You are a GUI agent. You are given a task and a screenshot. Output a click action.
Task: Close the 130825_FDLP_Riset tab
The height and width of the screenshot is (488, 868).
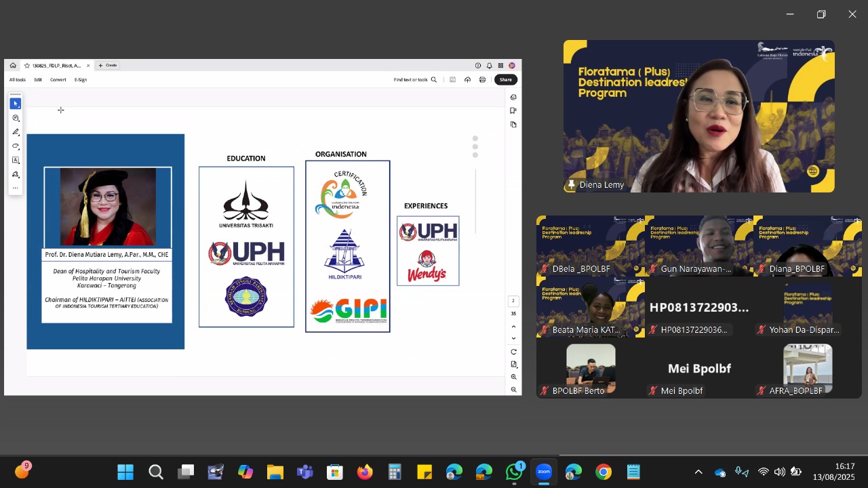(x=88, y=66)
